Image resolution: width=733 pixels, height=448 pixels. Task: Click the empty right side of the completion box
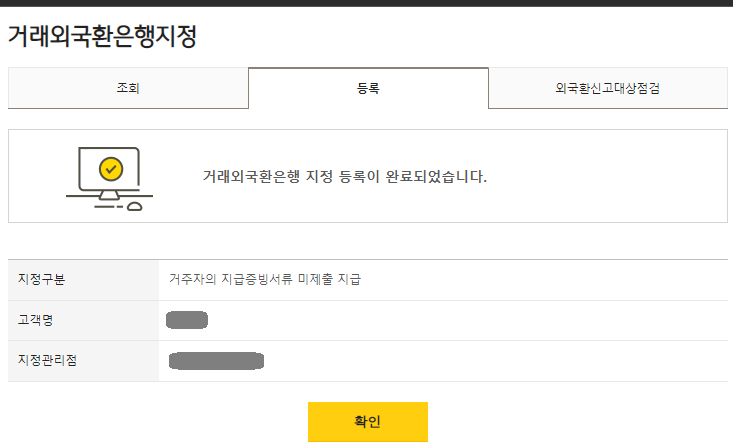click(x=608, y=176)
